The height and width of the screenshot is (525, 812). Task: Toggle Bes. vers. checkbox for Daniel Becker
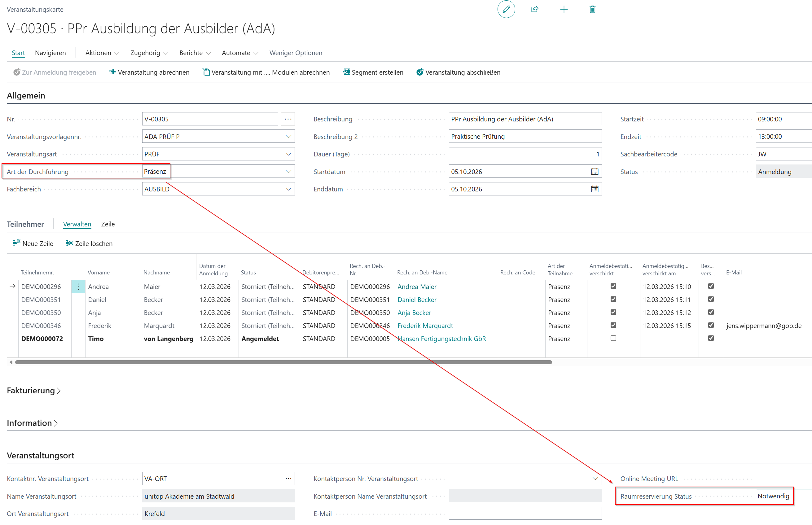pyautogui.click(x=710, y=299)
